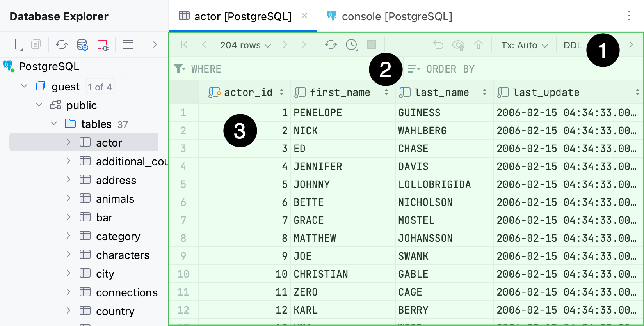
Task: Click the Add row plus icon
Action: [397, 45]
